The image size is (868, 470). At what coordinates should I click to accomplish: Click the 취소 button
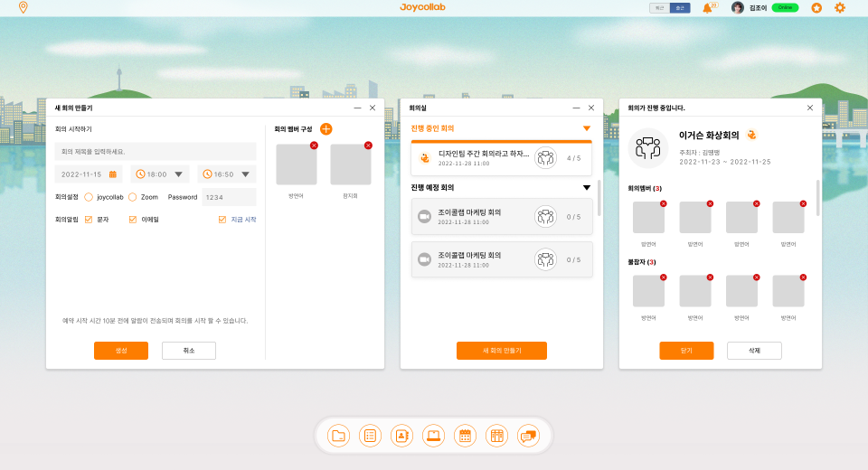[189, 351]
